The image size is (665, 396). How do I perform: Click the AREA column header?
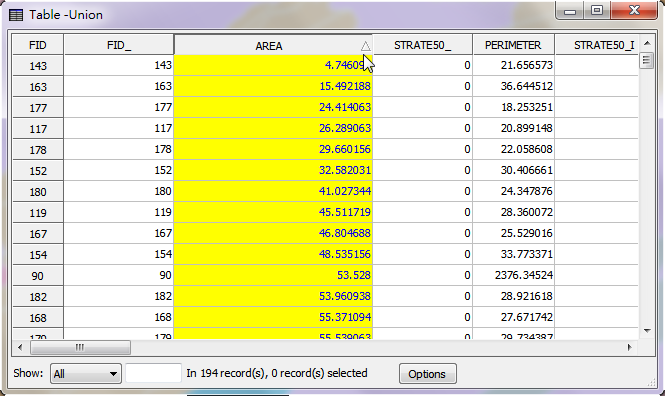point(273,45)
